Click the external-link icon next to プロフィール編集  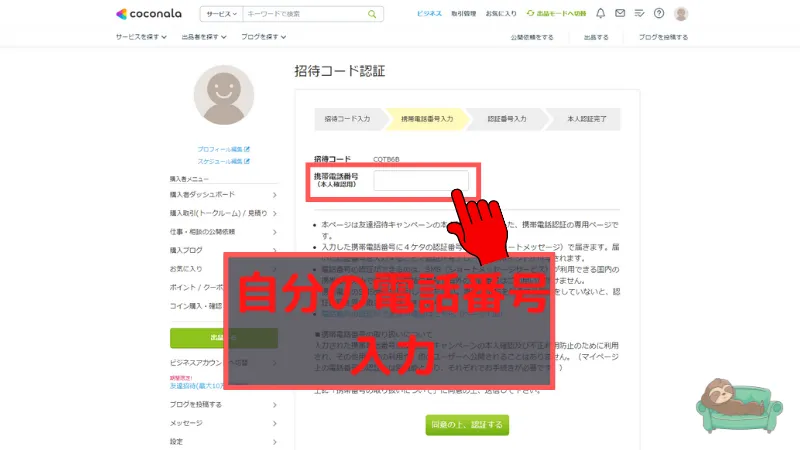pyautogui.click(x=247, y=149)
